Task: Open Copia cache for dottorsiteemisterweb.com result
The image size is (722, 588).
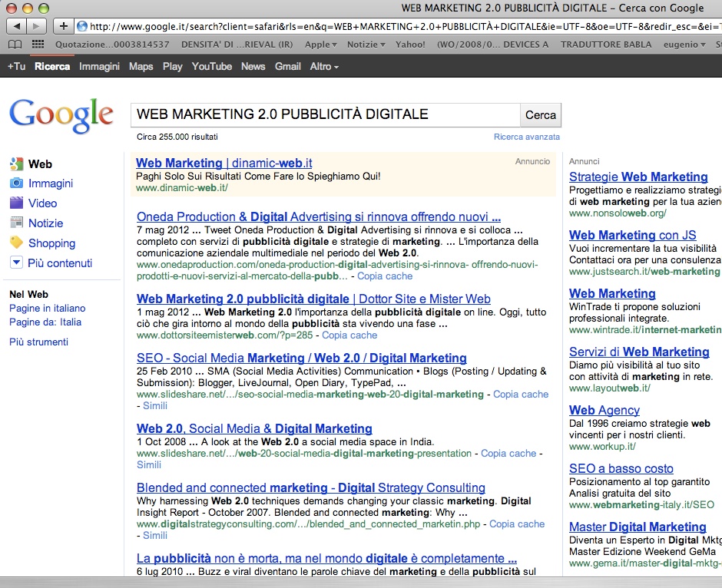Action: tap(349, 335)
